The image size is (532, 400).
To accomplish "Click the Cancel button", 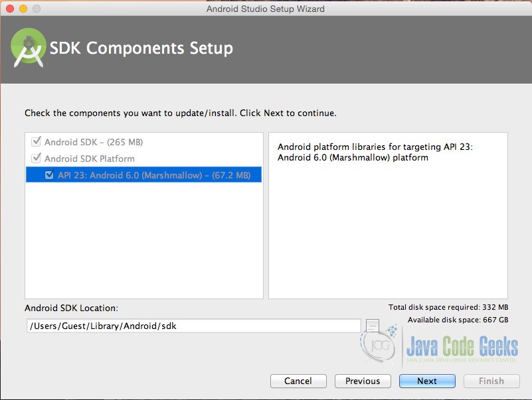I will [298, 381].
